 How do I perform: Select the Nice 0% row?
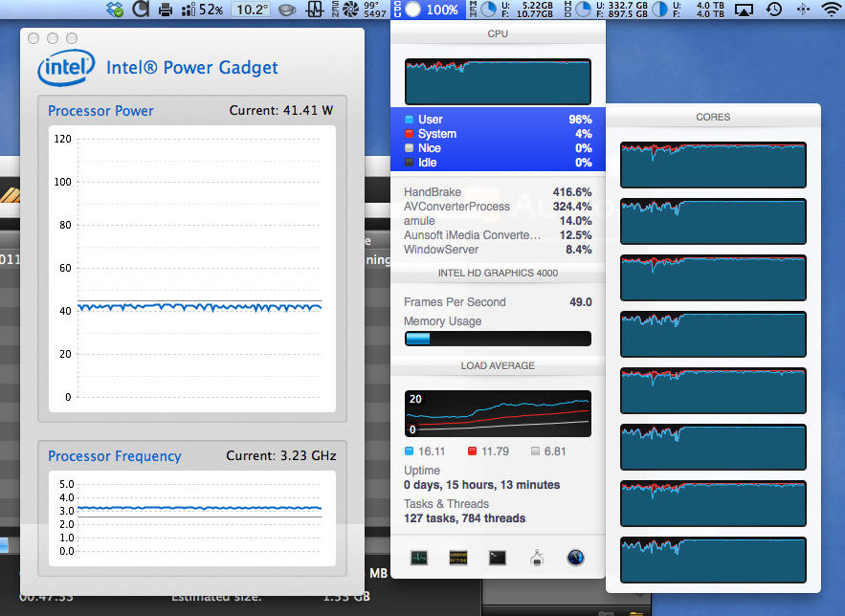[498, 148]
